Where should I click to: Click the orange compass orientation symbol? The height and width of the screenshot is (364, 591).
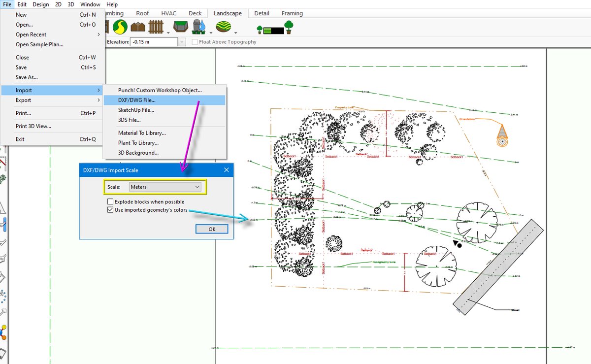(x=502, y=136)
